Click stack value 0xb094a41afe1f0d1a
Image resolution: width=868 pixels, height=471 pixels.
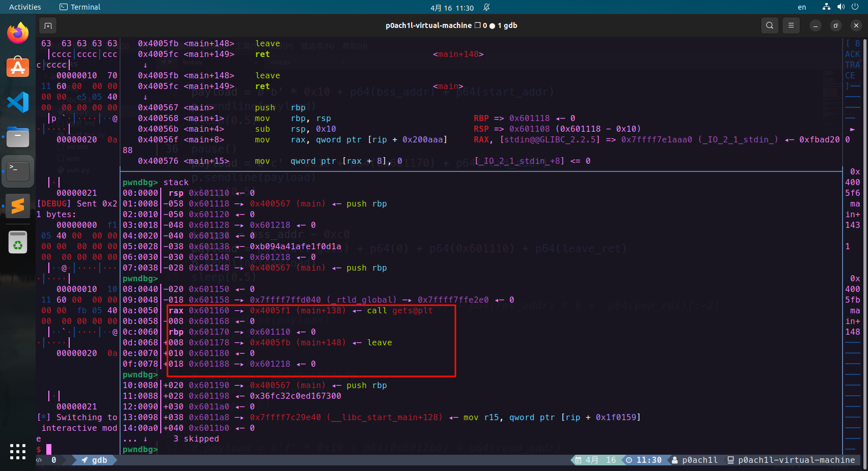pos(295,246)
